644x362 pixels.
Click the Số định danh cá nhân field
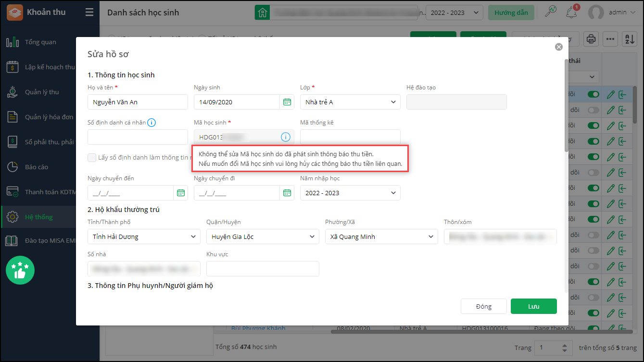tap(138, 137)
